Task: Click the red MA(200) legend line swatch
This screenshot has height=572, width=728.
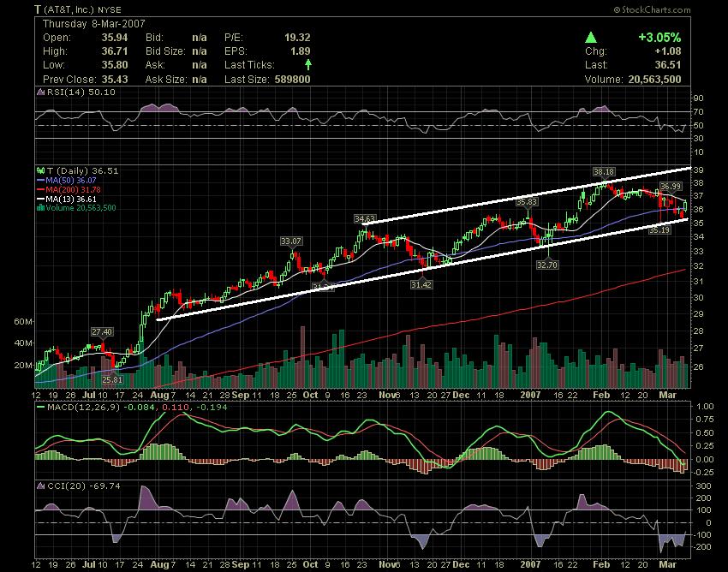Action: pyautogui.click(x=40, y=190)
